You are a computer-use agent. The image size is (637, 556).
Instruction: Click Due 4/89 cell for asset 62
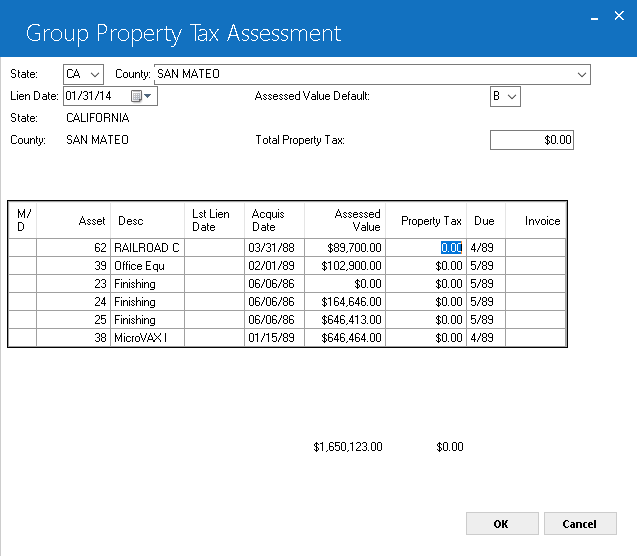(486, 248)
